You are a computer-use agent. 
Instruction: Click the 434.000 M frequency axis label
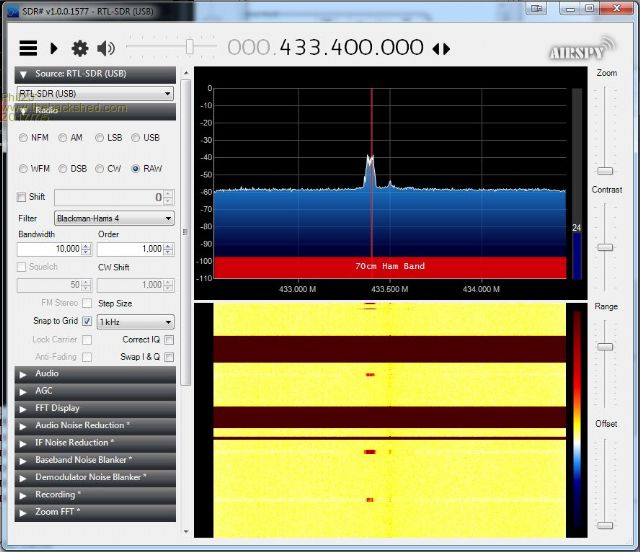pyautogui.click(x=481, y=289)
